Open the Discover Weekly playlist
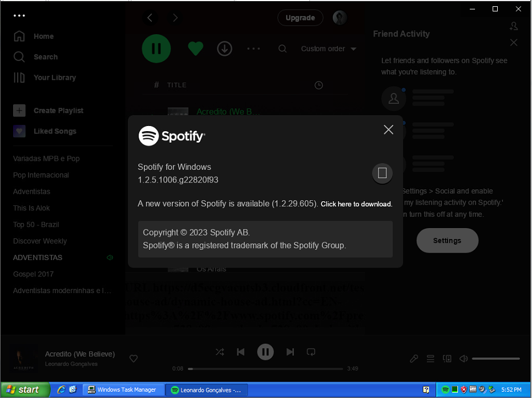532x398 pixels. (40, 241)
